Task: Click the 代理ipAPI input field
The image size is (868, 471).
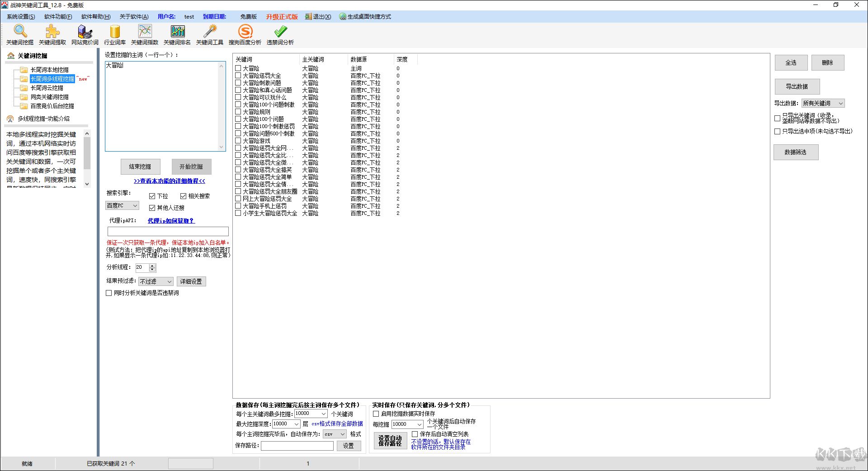Action: click(168, 232)
